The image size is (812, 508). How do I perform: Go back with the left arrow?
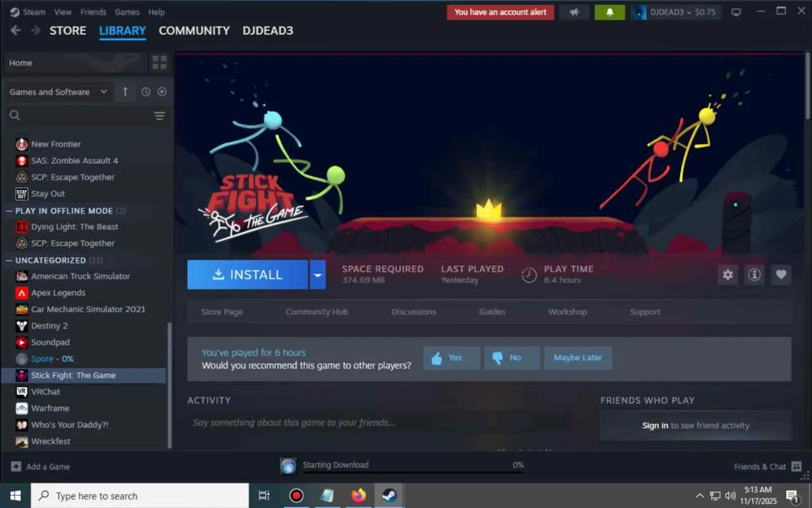[x=16, y=30]
